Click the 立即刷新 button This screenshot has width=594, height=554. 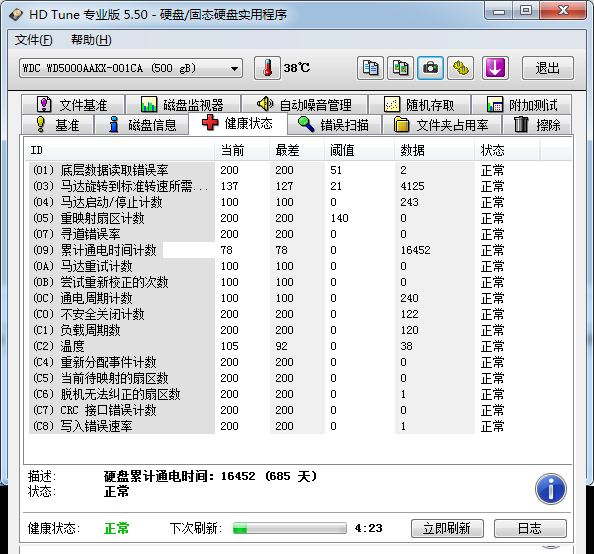[x=447, y=528]
